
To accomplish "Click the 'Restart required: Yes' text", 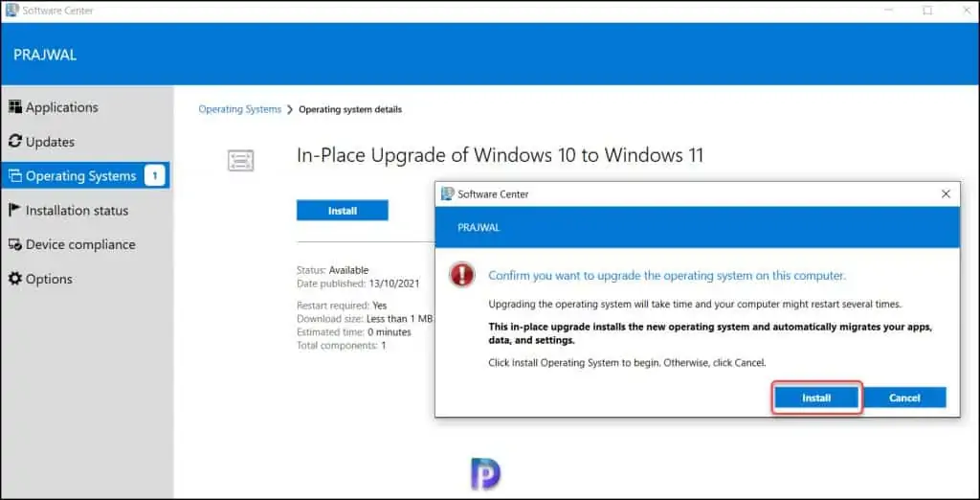I will (x=342, y=306).
